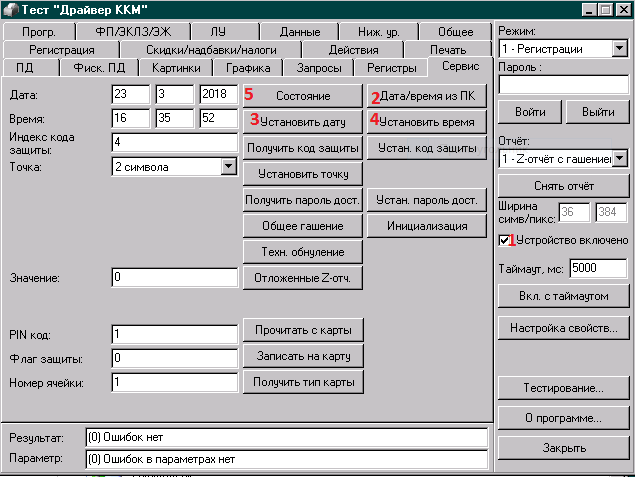
Task: Click 'Снять отчёт' button
Action: [561, 185]
